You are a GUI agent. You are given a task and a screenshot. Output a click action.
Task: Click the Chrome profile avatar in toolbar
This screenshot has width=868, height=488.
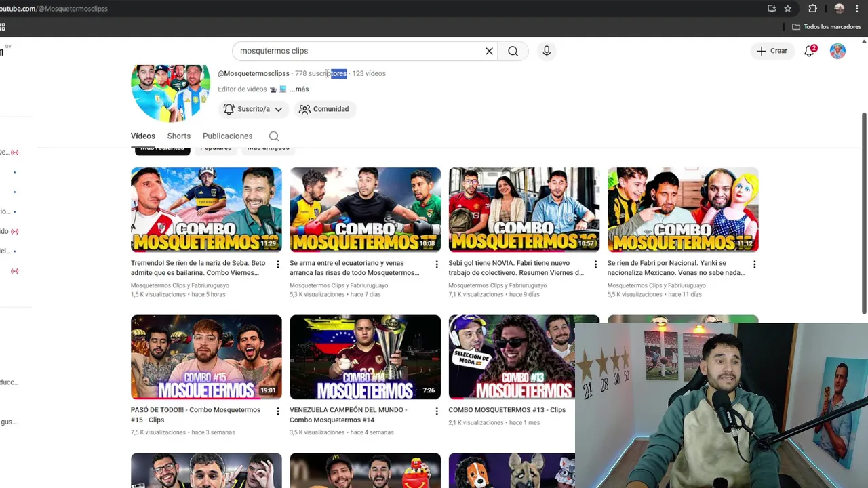(x=839, y=9)
